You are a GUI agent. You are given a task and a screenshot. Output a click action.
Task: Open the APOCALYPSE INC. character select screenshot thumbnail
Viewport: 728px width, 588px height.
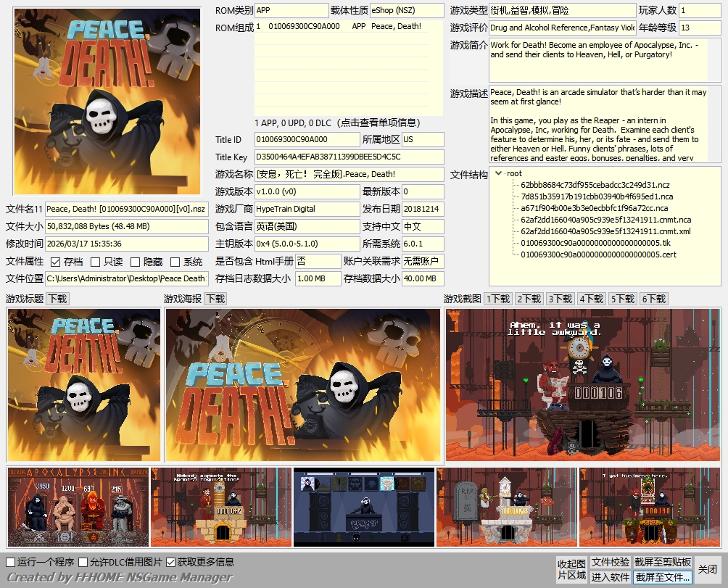(x=76, y=507)
